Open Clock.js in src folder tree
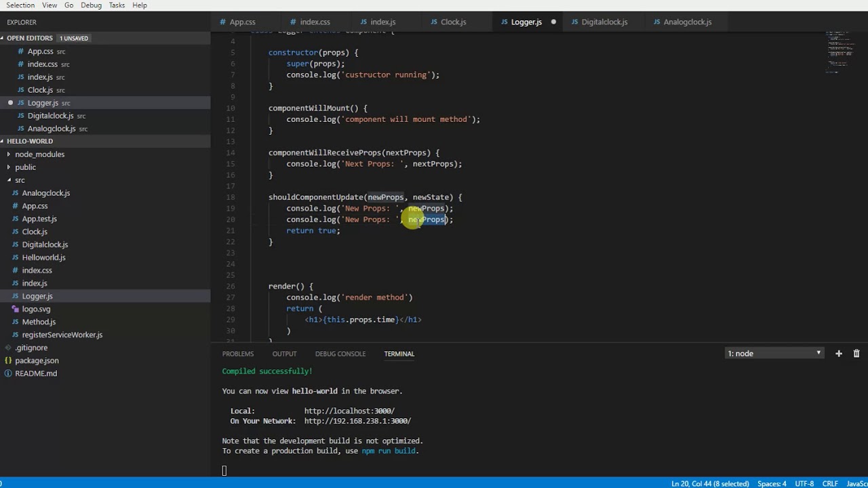Image resolution: width=868 pixels, height=488 pixels. tap(35, 231)
